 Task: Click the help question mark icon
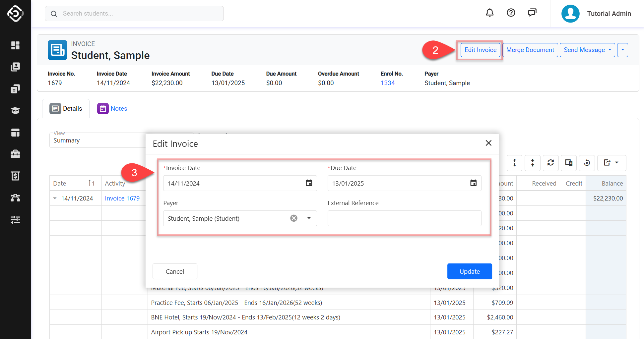click(x=511, y=13)
